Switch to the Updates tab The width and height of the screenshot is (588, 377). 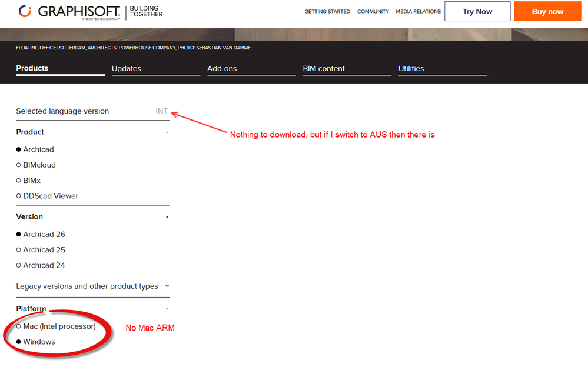tap(156, 69)
